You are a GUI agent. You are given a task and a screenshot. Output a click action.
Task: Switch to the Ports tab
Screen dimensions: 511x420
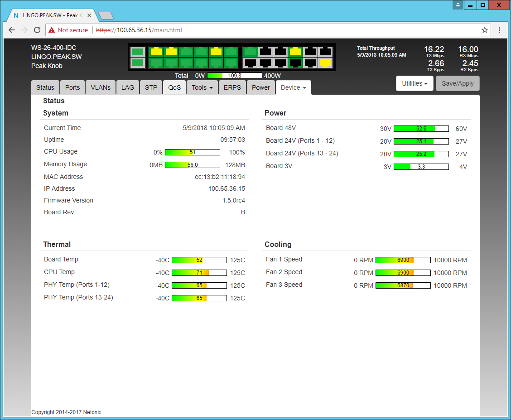(72, 87)
